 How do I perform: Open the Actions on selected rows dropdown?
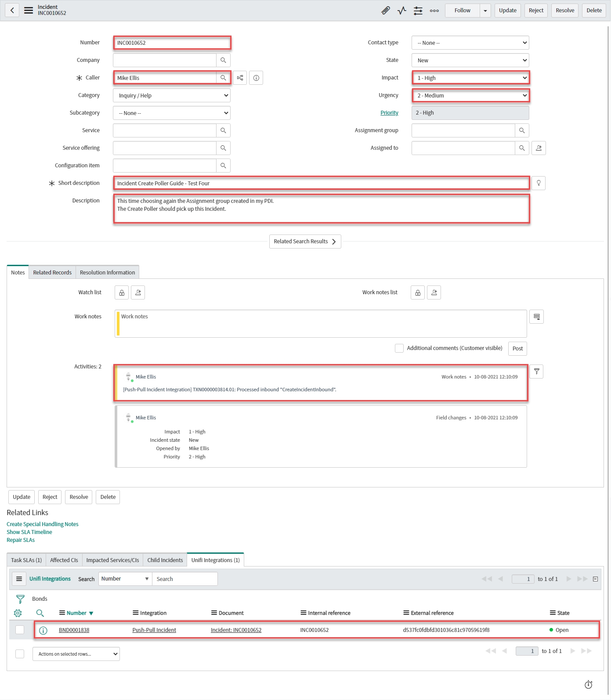click(76, 654)
